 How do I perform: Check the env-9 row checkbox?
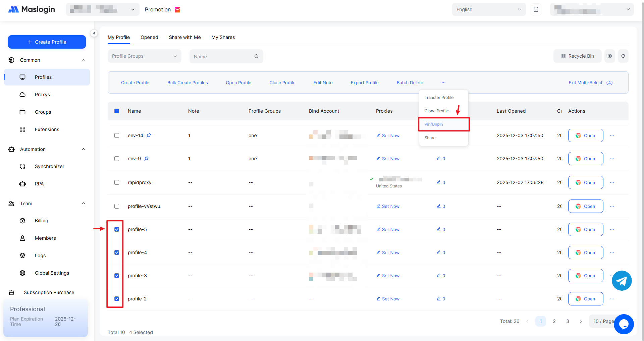pos(117,159)
